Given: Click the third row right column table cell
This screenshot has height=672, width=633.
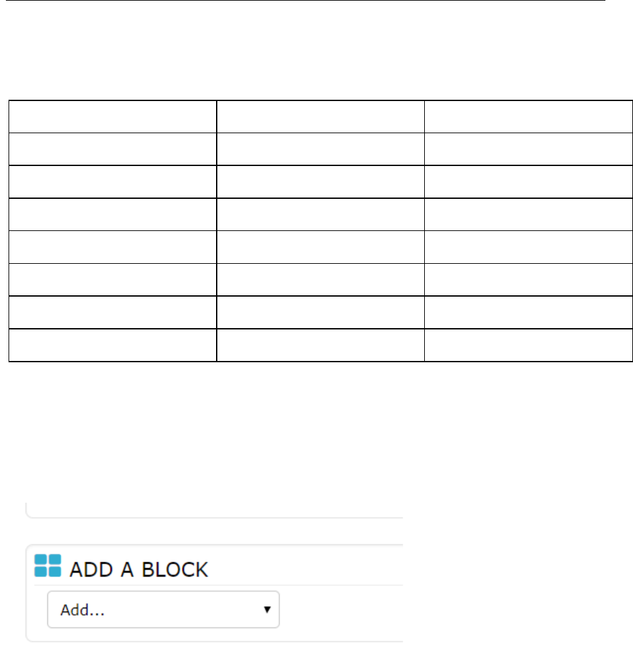Looking at the screenshot, I should [529, 182].
